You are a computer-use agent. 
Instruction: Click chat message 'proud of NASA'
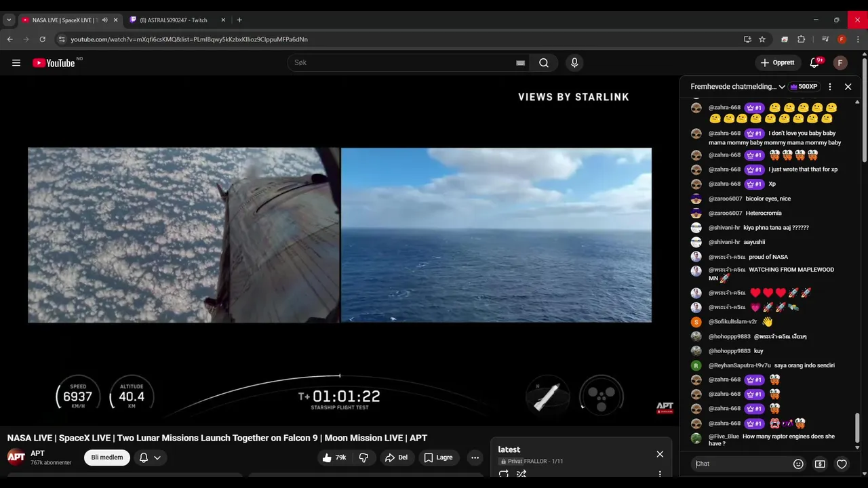click(768, 257)
